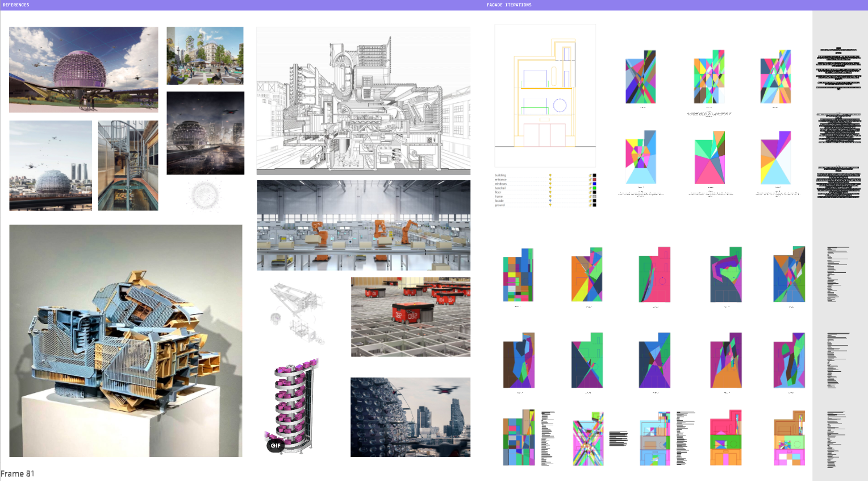Select the black-and-white building section drawing
Viewport: 868px width, 481px height.
click(364, 101)
